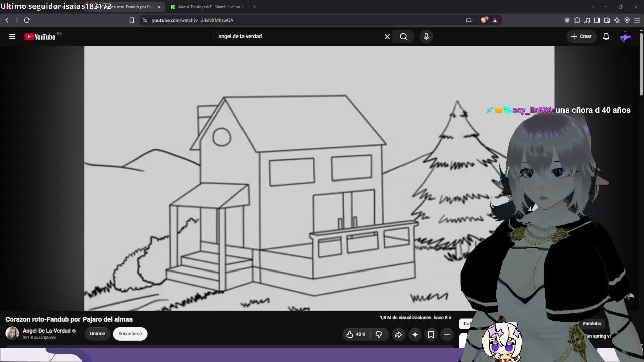Close the Corazon roto-Fandub tab
This screenshot has width=644, height=362.
[x=159, y=7]
